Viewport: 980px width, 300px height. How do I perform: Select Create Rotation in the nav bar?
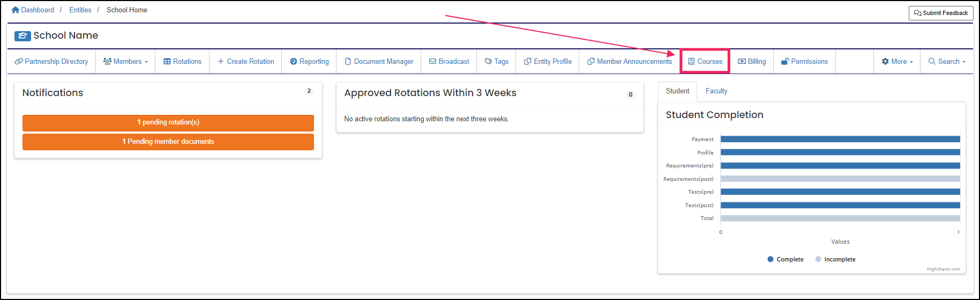click(x=245, y=61)
